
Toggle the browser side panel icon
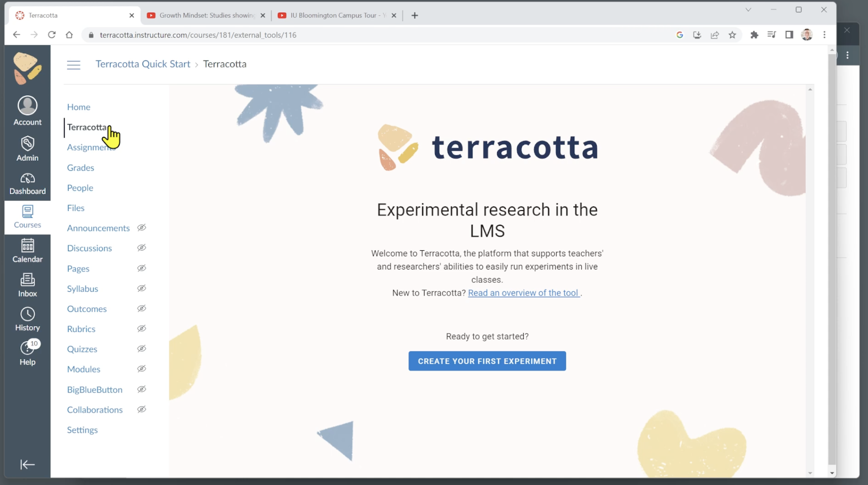click(x=789, y=35)
